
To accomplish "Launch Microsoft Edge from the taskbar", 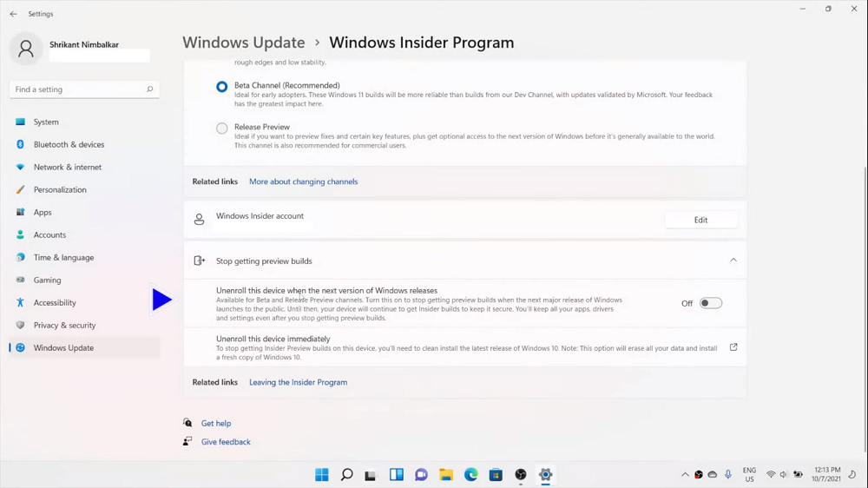I will 471,475.
